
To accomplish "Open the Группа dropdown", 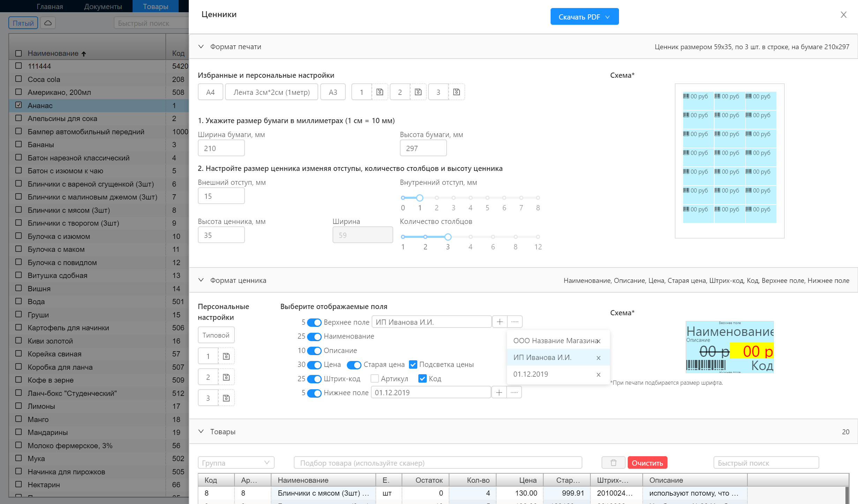I will pos(236,463).
